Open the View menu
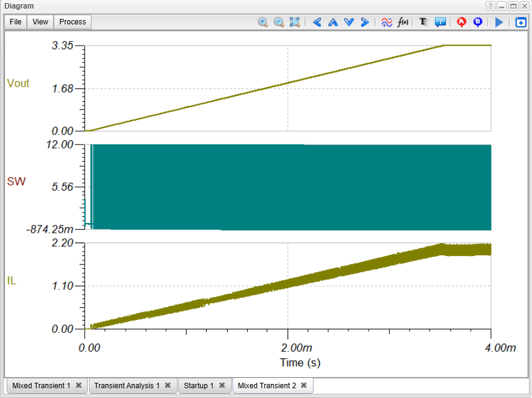 click(x=40, y=22)
